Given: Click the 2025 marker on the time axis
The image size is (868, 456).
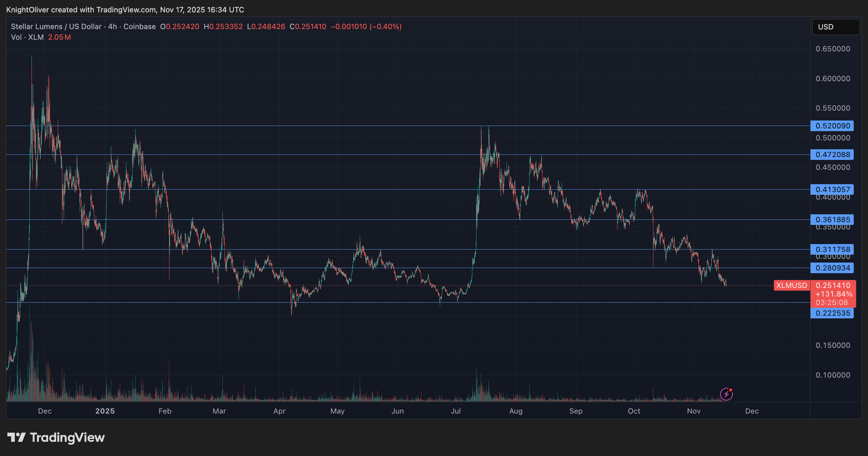Looking at the screenshot, I should [105, 411].
